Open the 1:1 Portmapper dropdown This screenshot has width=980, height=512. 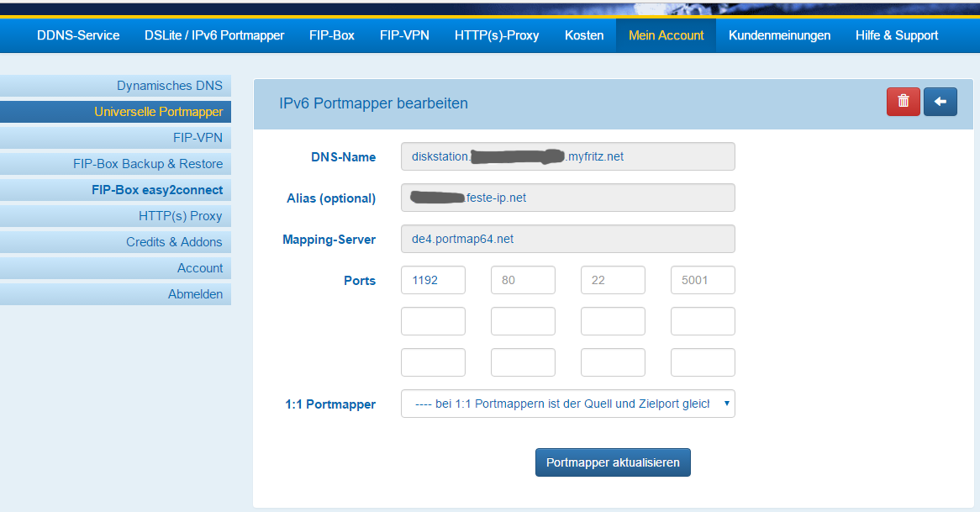567,404
